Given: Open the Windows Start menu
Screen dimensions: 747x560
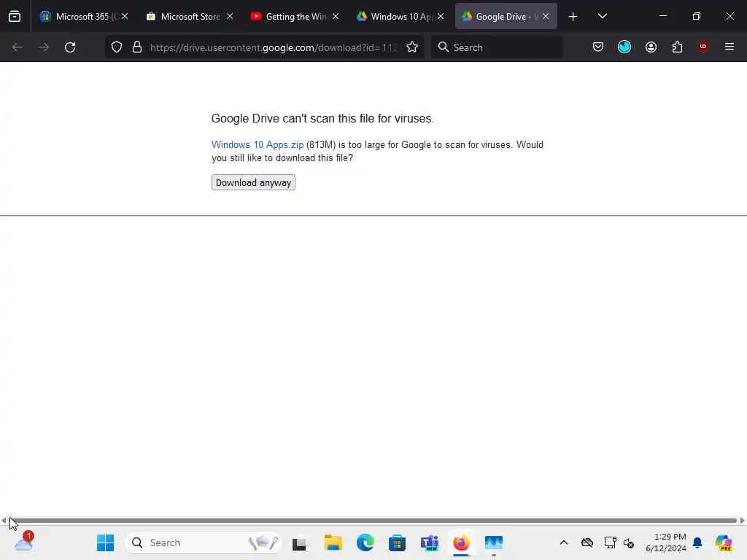Looking at the screenshot, I should point(105,542).
